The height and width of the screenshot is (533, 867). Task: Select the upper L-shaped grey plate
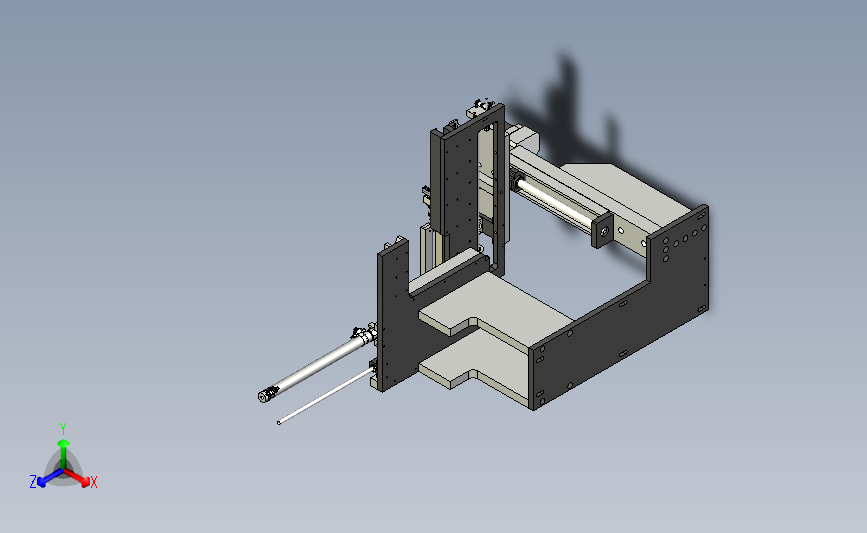click(498, 307)
